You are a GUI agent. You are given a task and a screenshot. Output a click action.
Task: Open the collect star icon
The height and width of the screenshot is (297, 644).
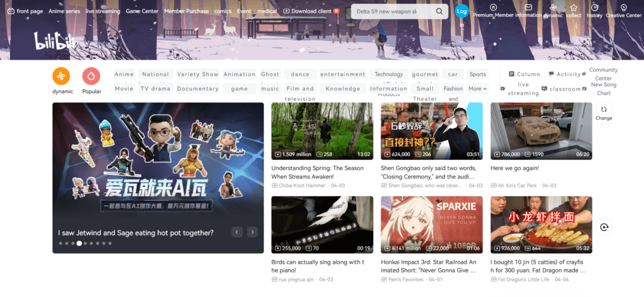[x=574, y=8]
